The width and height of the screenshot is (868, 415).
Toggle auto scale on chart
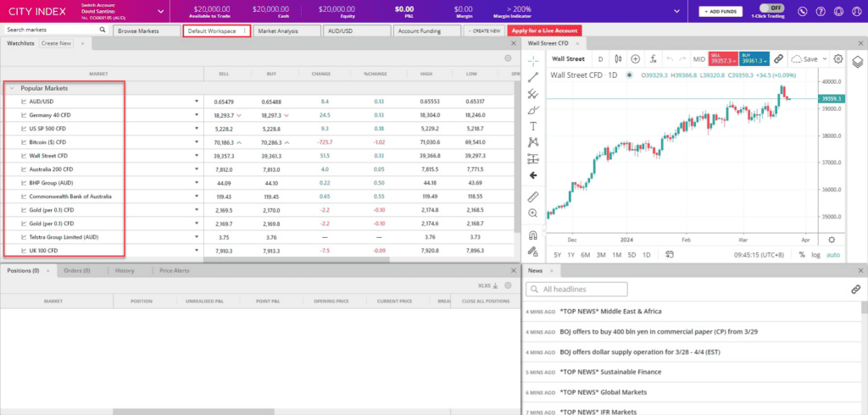(x=833, y=255)
